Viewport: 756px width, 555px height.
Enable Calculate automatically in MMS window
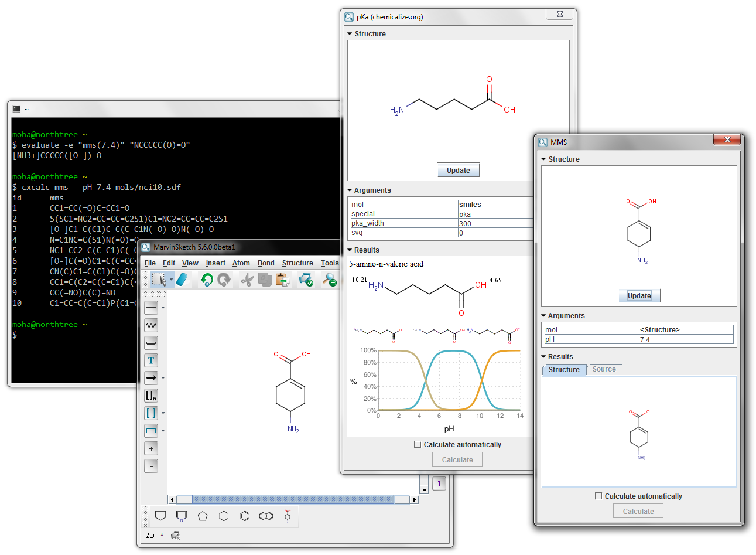click(598, 496)
